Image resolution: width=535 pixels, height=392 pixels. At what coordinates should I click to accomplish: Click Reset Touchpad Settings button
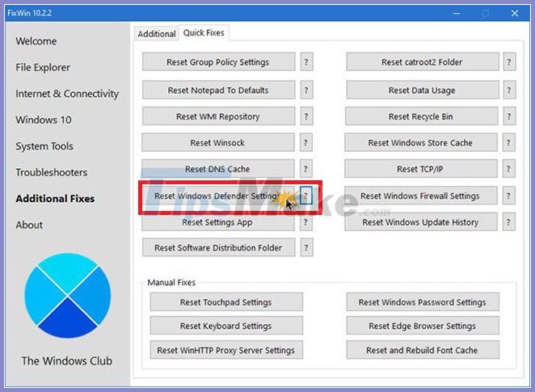(x=226, y=302)
